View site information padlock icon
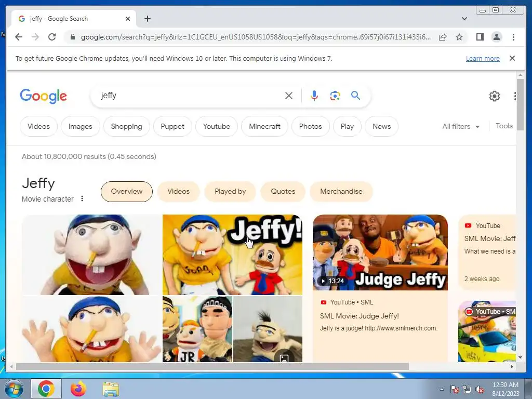Image resolution: width=532 pixels, height=399 pixels. (72, 37)
